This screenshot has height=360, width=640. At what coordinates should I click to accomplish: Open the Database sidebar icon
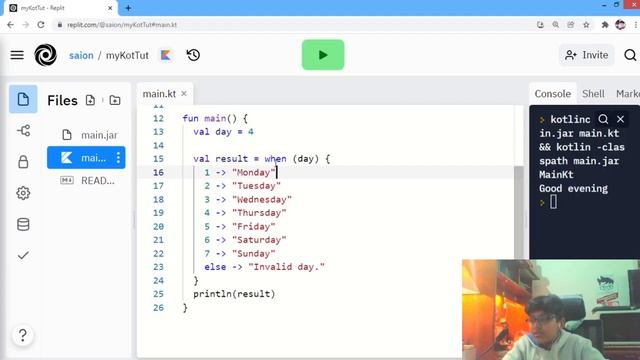point(23,224)
